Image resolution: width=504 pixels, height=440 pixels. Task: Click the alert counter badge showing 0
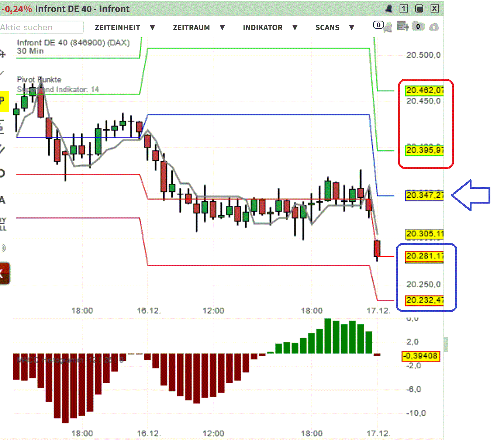click(378, 25)
